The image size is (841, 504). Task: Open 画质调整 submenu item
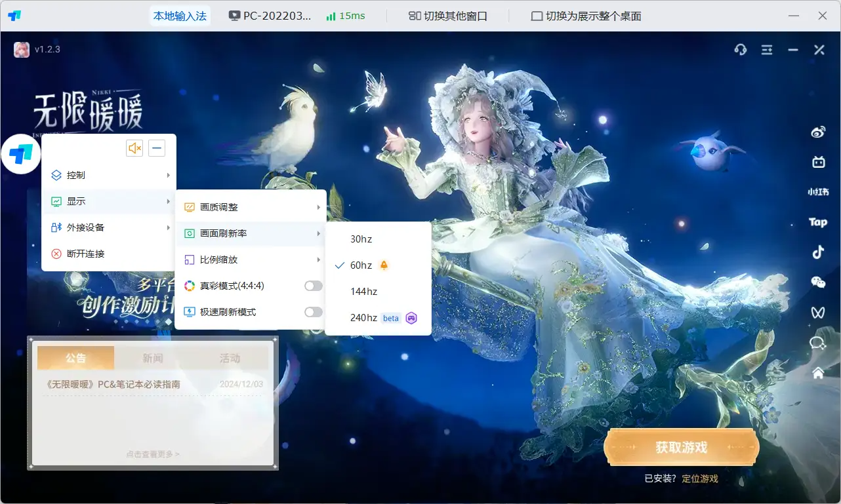point(251,207)
